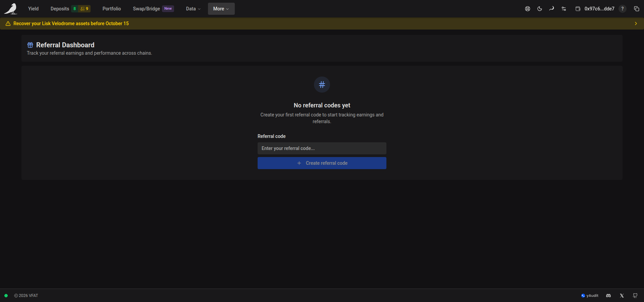Open the wallet address 0x97c6...dde7 button
Image resolution: width=644 pixels, height=302 pixels.
(595, 9)
